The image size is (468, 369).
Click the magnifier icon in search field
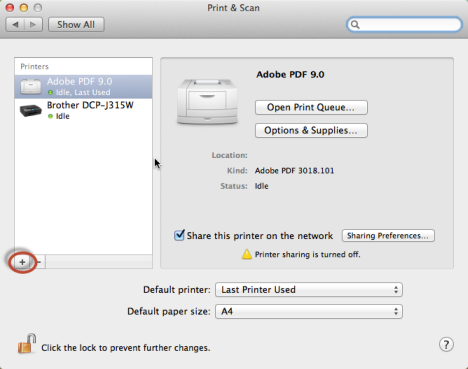tap(355, 25)
